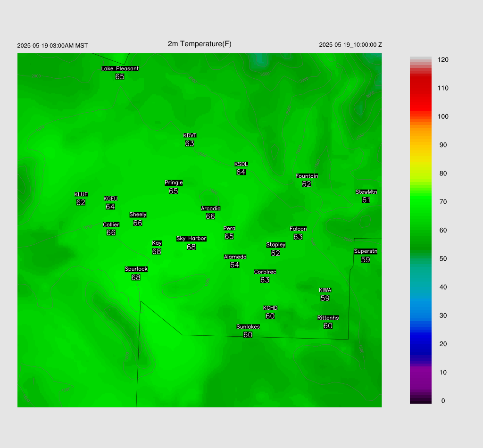Select the KCHD station label
Screen dimensions: 483x448
point(270,308)
